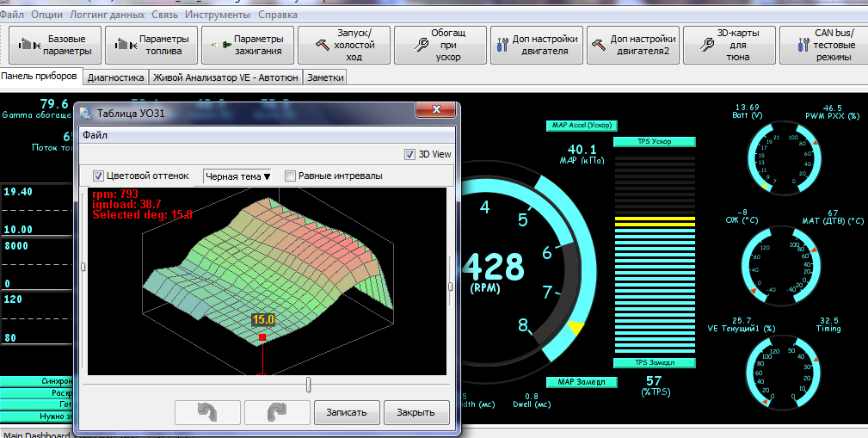Open Доп настройки двигателя
Viewport: 868px width, 438px height.
coord(537,45)
